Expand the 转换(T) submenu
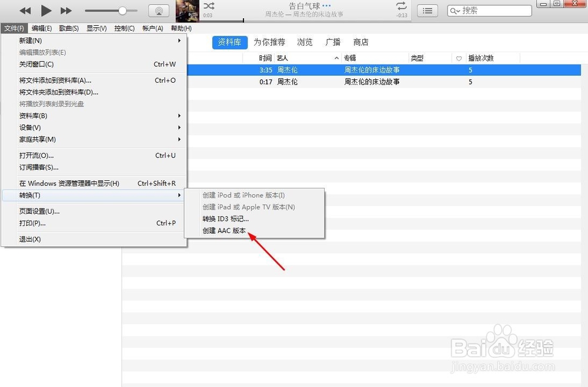 click(93, 195)
